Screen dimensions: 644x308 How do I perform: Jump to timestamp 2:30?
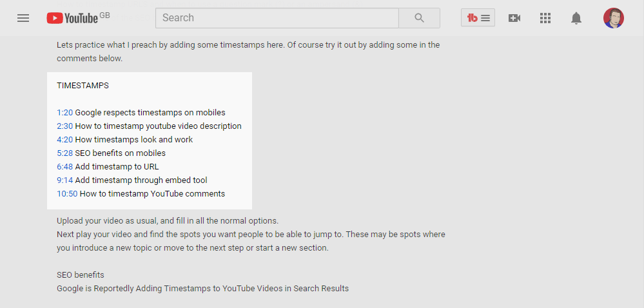coord(65,126)
